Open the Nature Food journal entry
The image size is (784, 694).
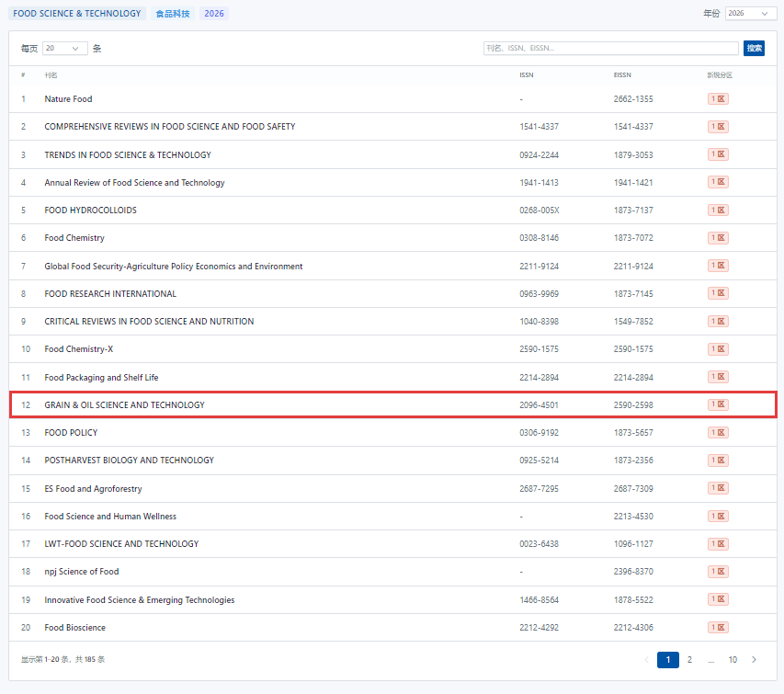(68, 99)
